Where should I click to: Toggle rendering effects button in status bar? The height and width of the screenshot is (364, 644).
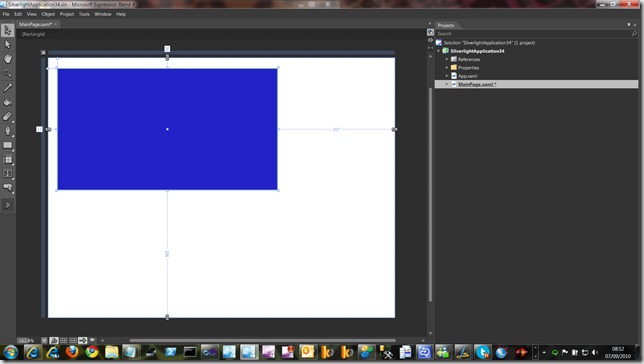tap(54, 341)
